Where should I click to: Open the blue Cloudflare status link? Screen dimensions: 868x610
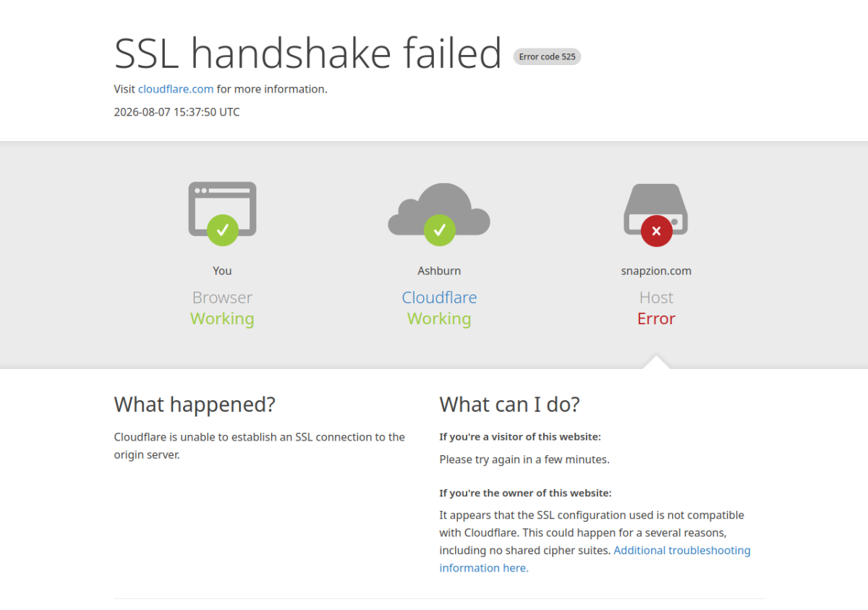click(x=439, y=297)
